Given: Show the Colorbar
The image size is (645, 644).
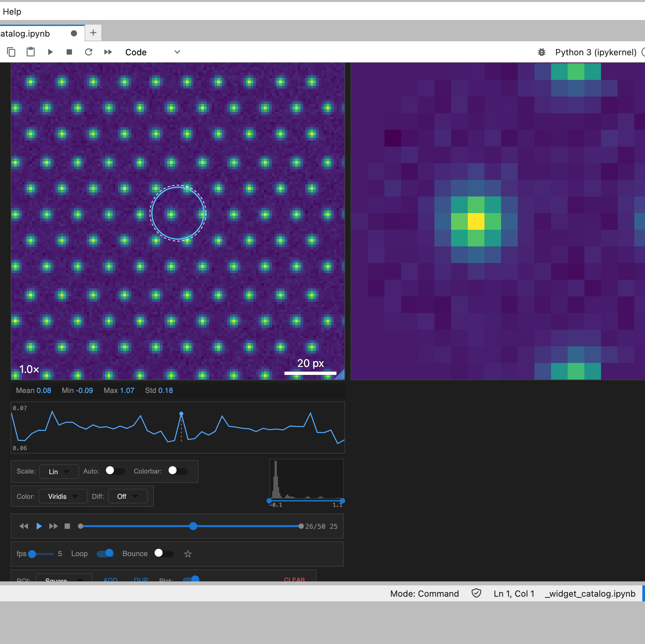Looking at the screenshot, I should (177, 471).
